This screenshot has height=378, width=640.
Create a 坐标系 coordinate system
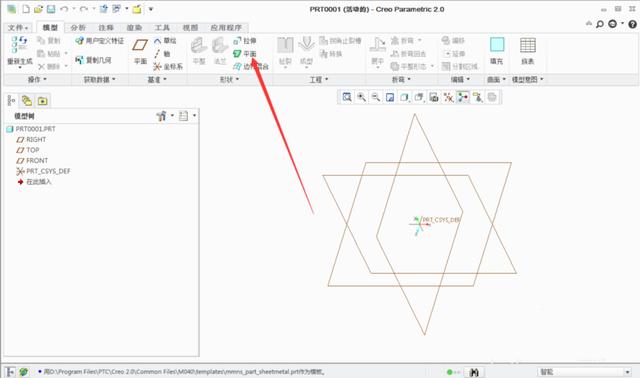coord(168,66)
